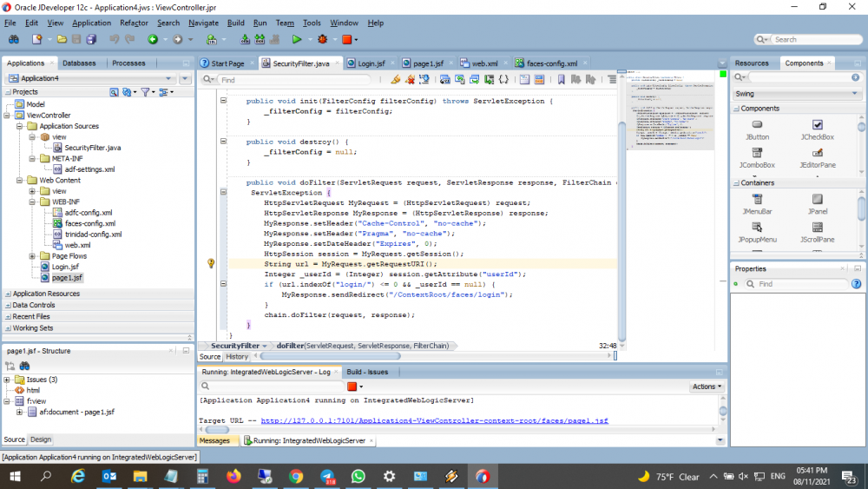This screenshot has height=489, width=868.
Task: Open the Target URL page1.jsf link
Action: tap(435, 421)
